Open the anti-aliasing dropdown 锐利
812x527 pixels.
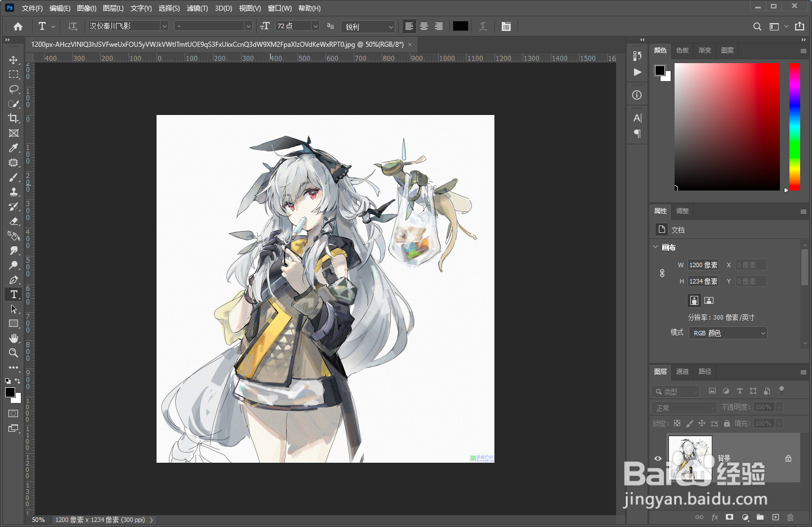(369, 26)
